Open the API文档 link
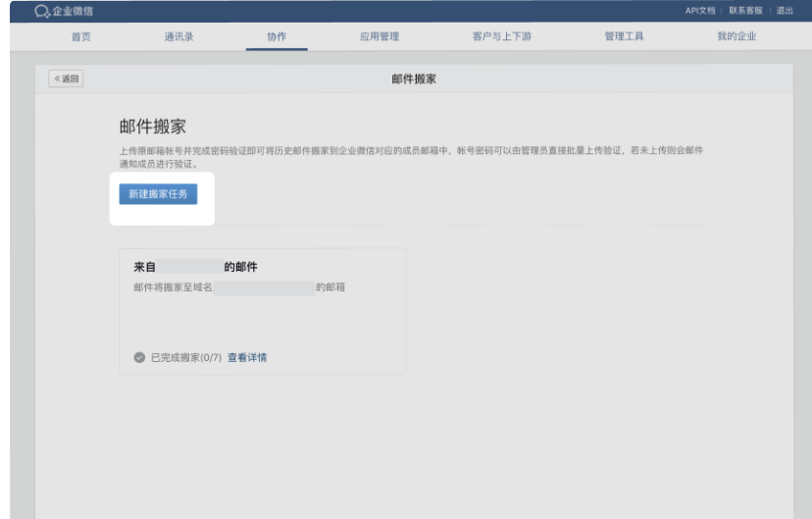This screenshot has height=519, width=812. [699, 10]
